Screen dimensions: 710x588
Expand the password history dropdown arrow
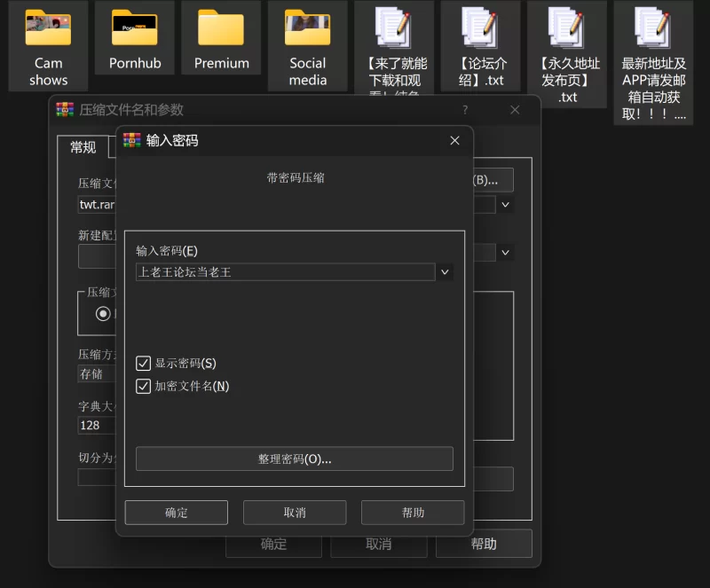point(445,272)
